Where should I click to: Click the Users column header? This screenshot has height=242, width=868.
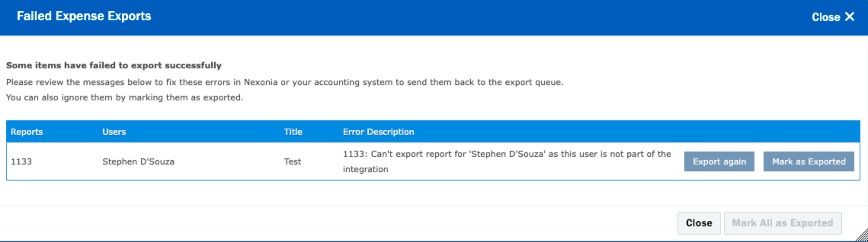click(114, 132)
